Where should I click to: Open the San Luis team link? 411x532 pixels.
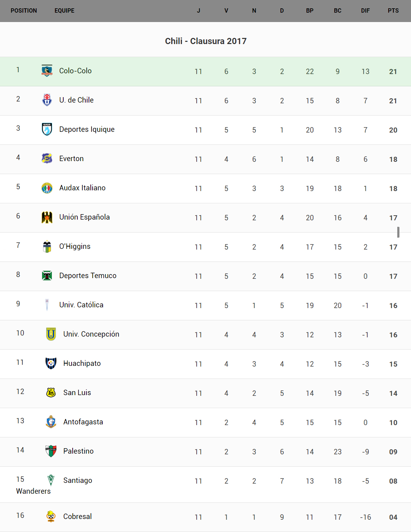(x=77, y=393)
